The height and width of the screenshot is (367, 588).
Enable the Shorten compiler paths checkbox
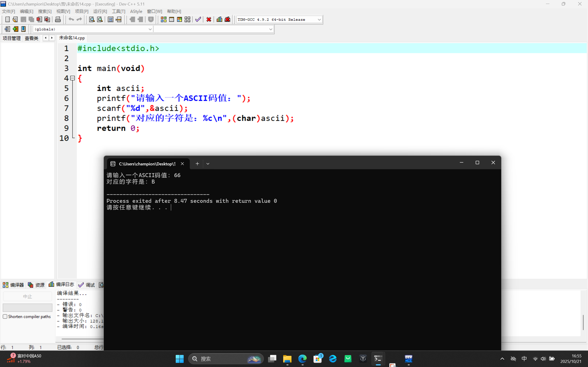5,317
